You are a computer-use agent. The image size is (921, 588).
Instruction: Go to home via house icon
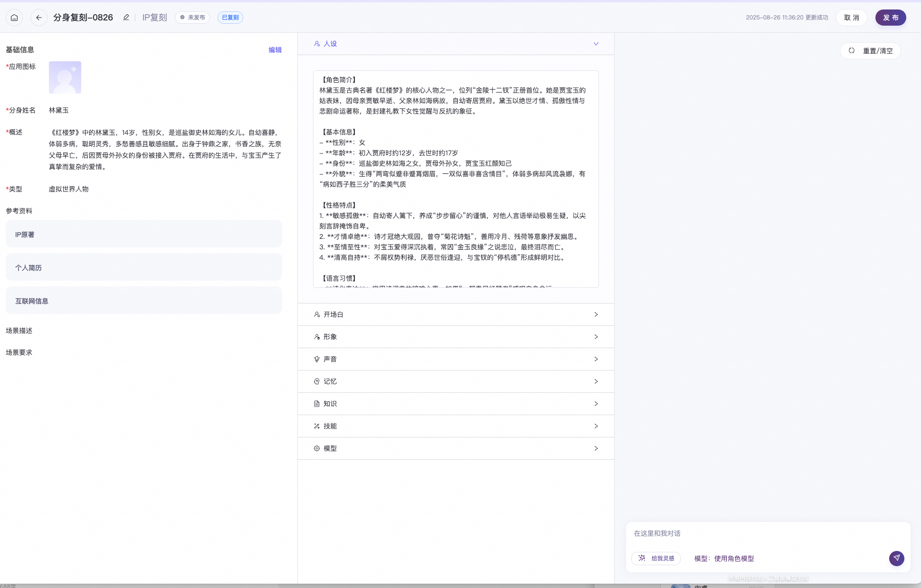click(14, 18)
